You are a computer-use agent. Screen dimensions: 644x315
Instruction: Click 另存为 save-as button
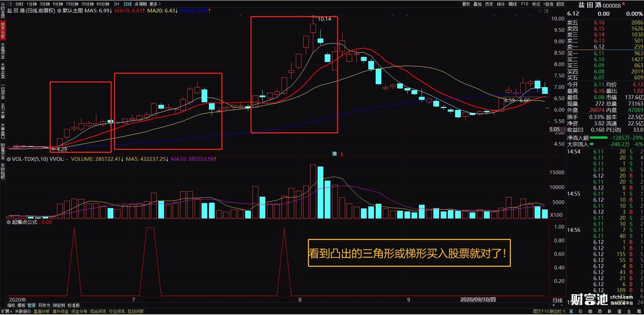pyautogui.click(x=44, y=305)
